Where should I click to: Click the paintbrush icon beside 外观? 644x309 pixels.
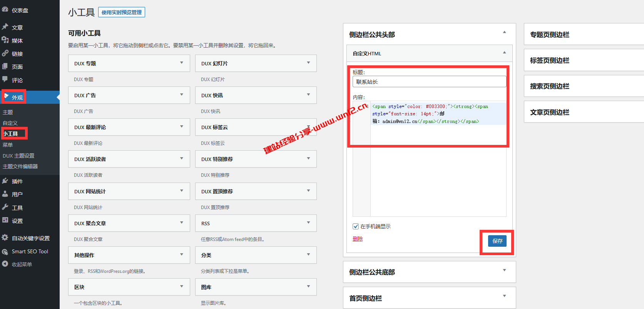[7, 96]
